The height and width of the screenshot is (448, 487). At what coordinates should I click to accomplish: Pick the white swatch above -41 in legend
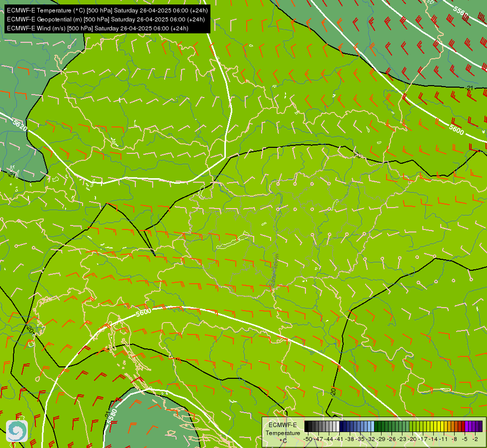point(338,426)
